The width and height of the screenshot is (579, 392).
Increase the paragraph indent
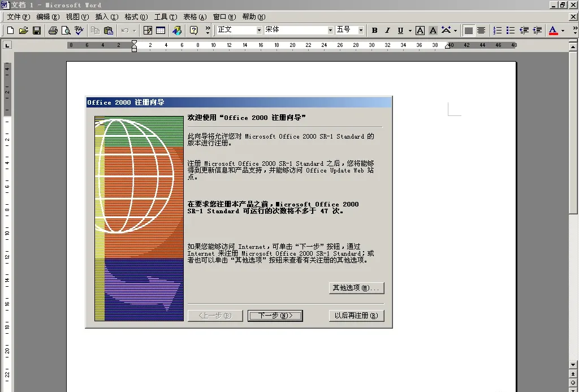point(537,31)
